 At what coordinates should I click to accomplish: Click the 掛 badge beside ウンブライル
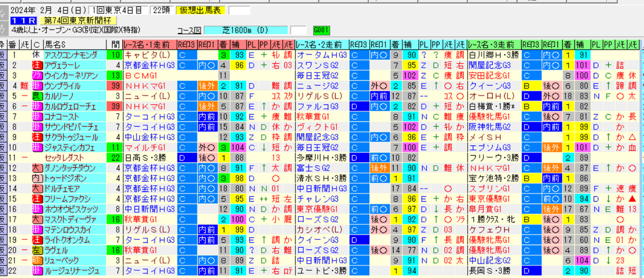click(x=37, y=85)
